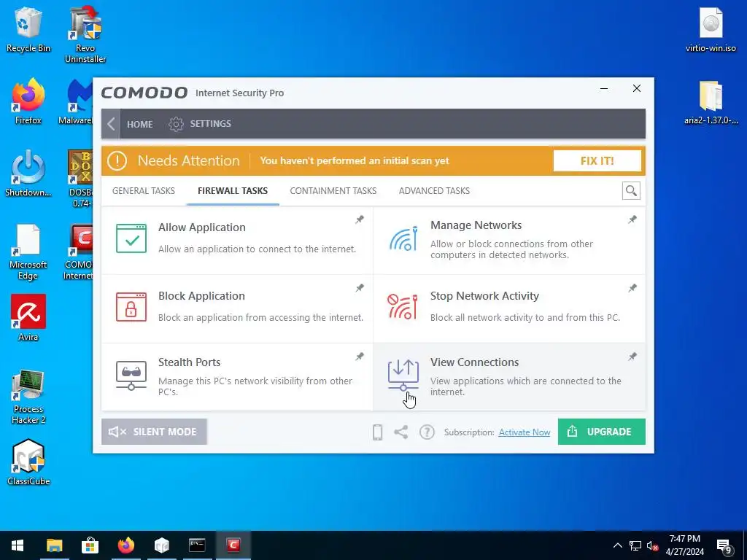Click the FIX IT! button

click(597, 161)
